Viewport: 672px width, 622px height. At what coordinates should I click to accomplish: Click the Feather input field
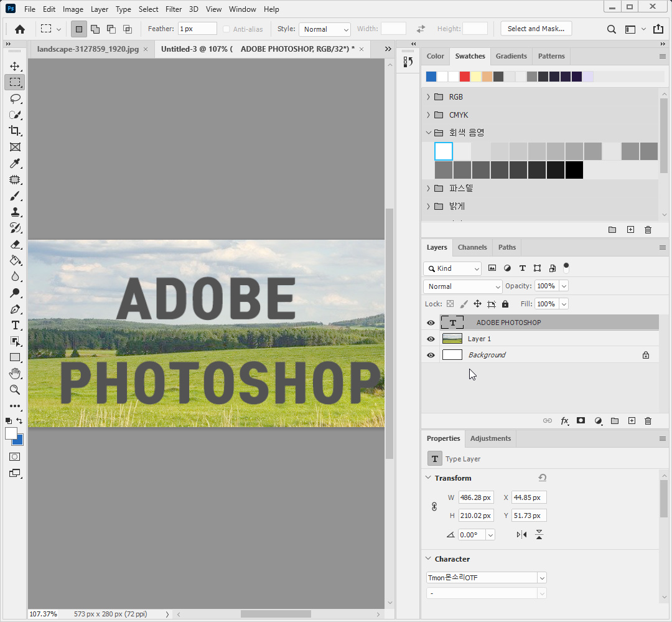[x=197, y=29]
